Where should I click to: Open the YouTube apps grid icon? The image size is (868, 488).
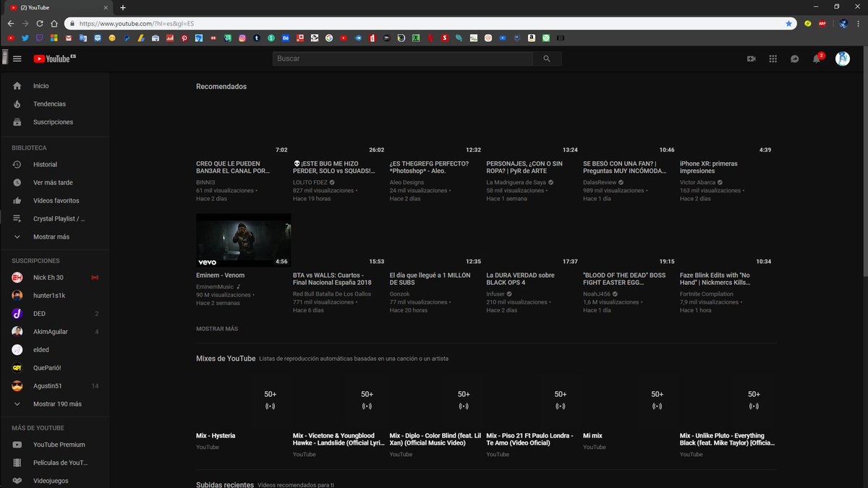[773, 59]
